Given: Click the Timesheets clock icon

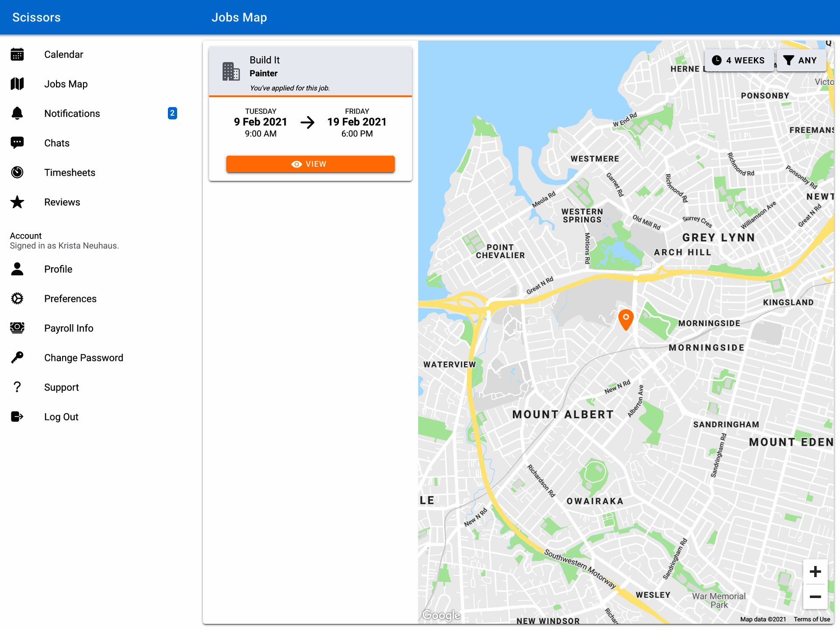Looking at the screenshot, I should click(17, 172).
